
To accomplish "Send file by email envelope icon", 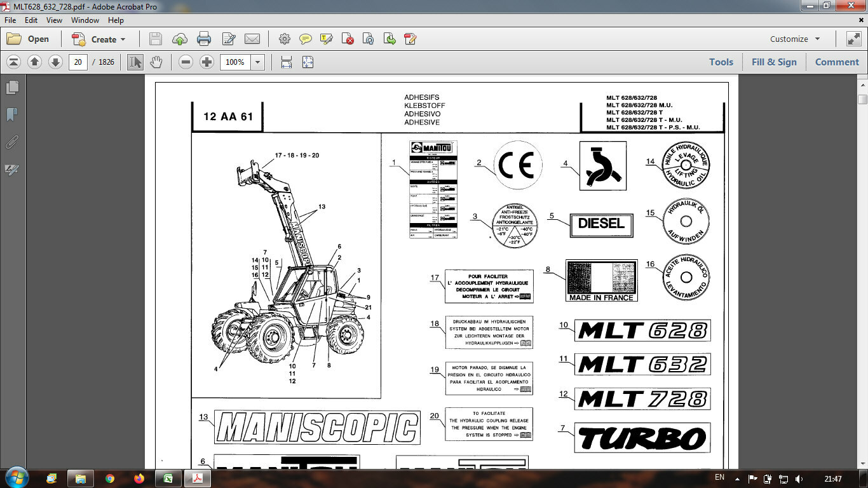I will click(252, 39).
